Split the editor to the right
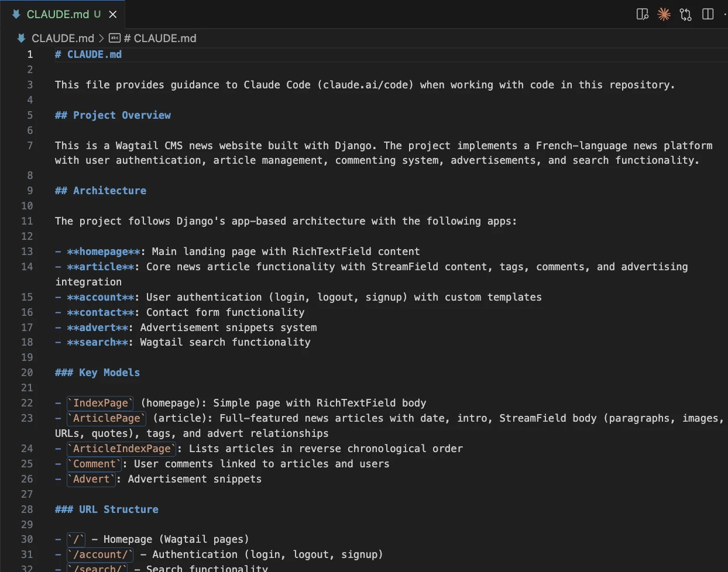Image resolution: width=728 pixels, height=572 pixels. click(708, 14)
